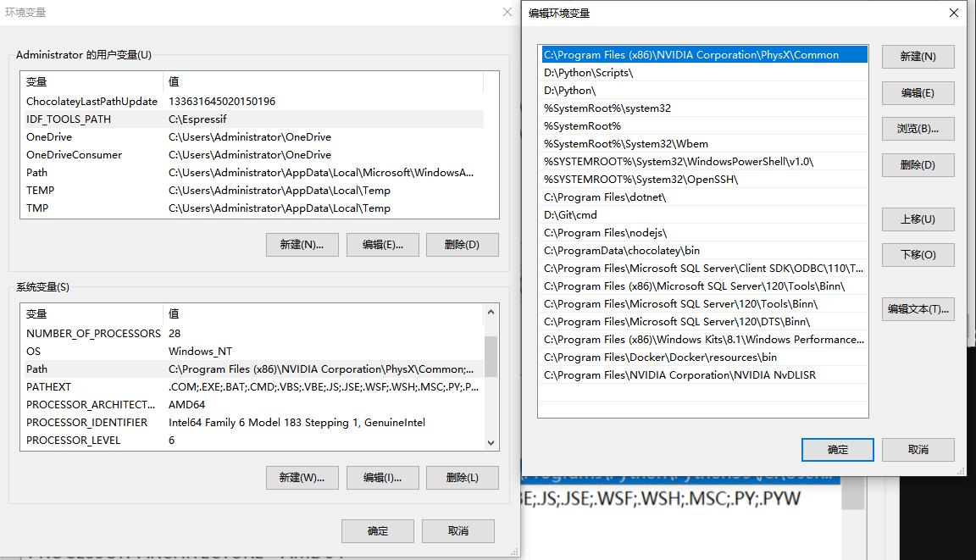The width and height of the screenshot is (976, 560).
Task: Select the NUMBER_OF_PROCESSORS system variable
Action: tap(252, 334)
